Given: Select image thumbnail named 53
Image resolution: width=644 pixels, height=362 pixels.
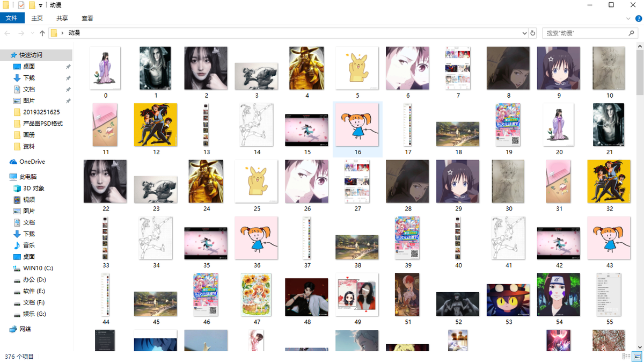Looking at the screenshot, I should tap(509, 299).
